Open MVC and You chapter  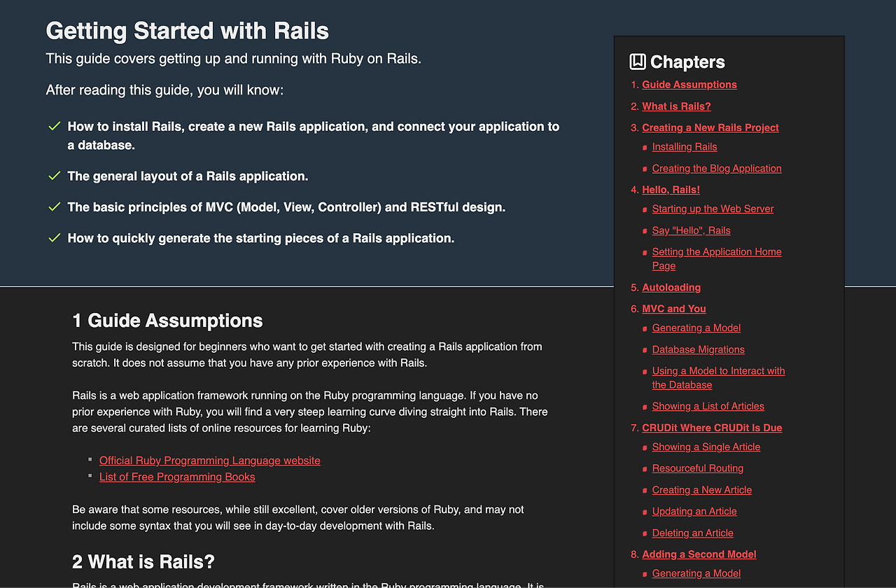pos(674,309)
